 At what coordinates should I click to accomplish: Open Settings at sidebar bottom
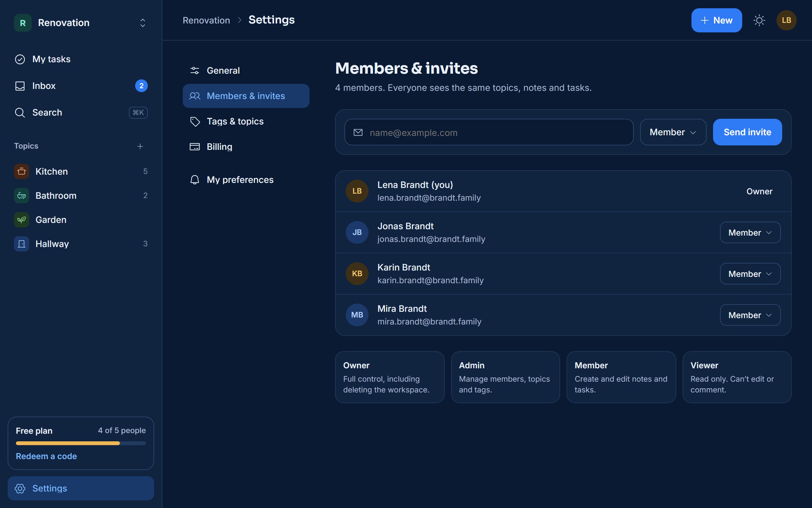click(81, 488)
